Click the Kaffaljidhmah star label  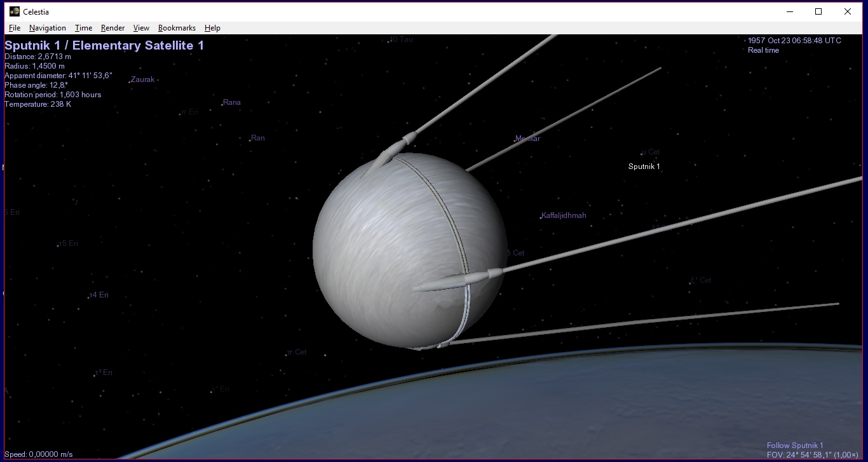[564, 215]
